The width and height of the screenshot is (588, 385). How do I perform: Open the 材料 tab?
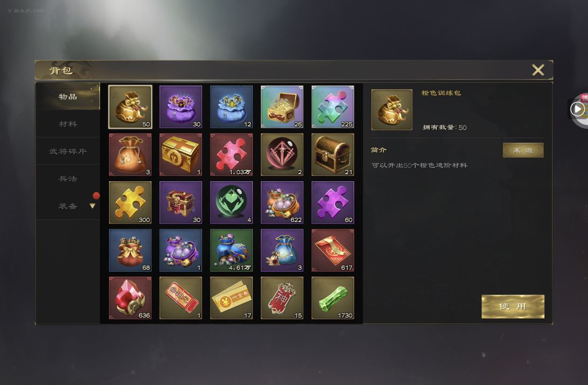[68, 124]
